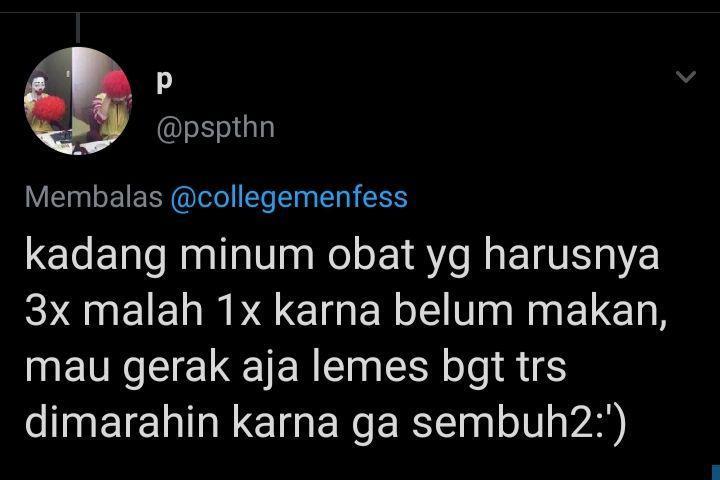Open the @collegemenfess profile link
Viewport: 720px width, 480px height.
[x=289, y=198]
